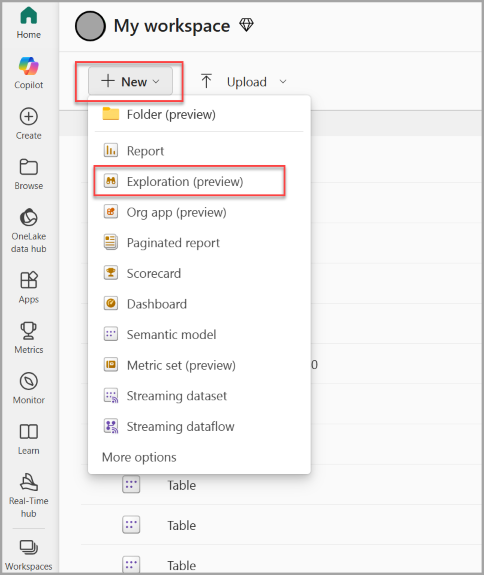Click the Browse folder icon
The width and height of the screenshot is (484, 575).
(29, 167)
